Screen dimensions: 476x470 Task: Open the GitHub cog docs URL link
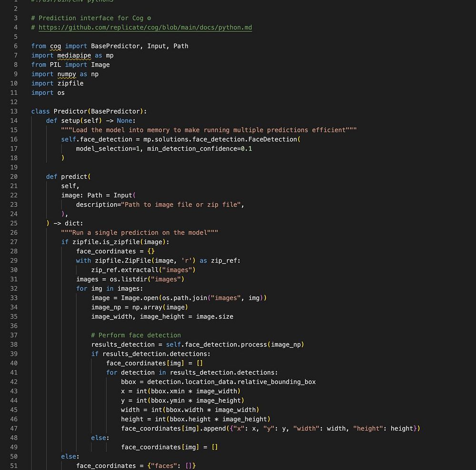(x=145, y=27)
